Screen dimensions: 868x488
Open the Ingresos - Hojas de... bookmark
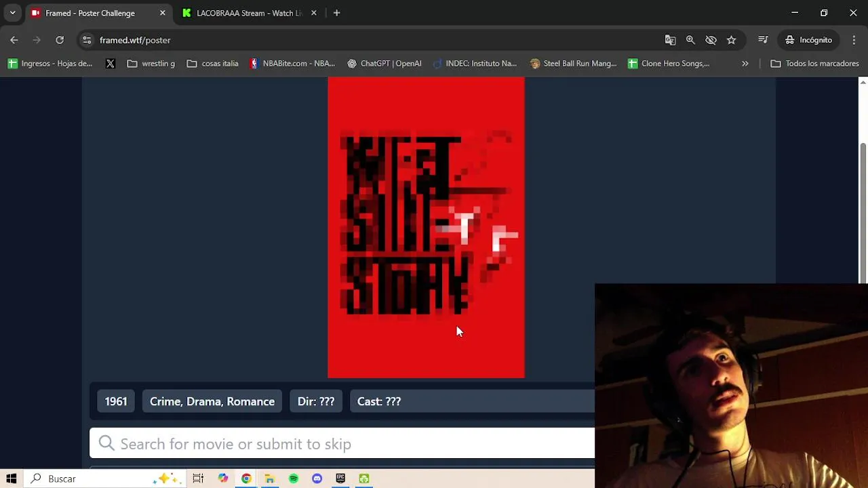(x=50, y=64)
